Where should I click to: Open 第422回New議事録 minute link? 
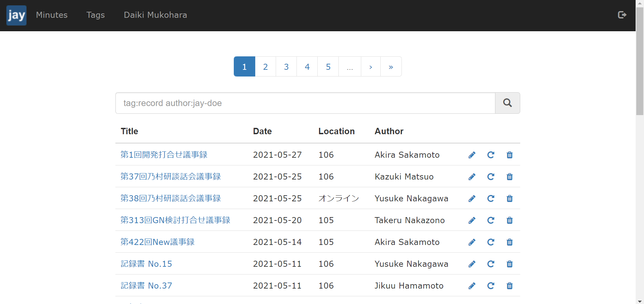[157, 242]
